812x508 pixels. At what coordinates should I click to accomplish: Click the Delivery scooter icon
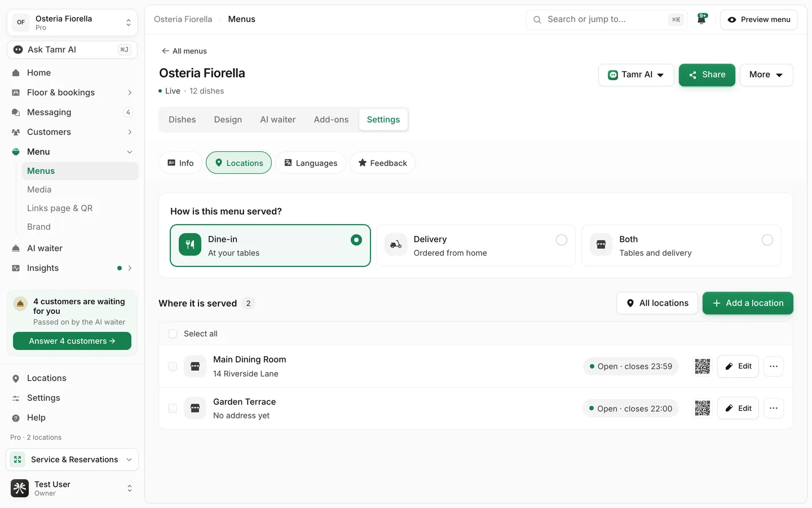tap(396, 245)
